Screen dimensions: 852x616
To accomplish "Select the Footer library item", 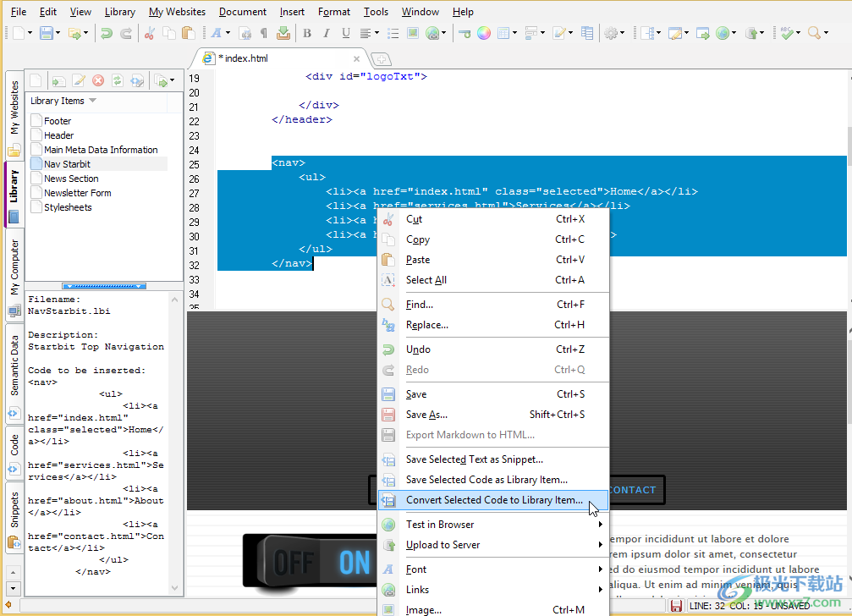I will tap(57, 121).
